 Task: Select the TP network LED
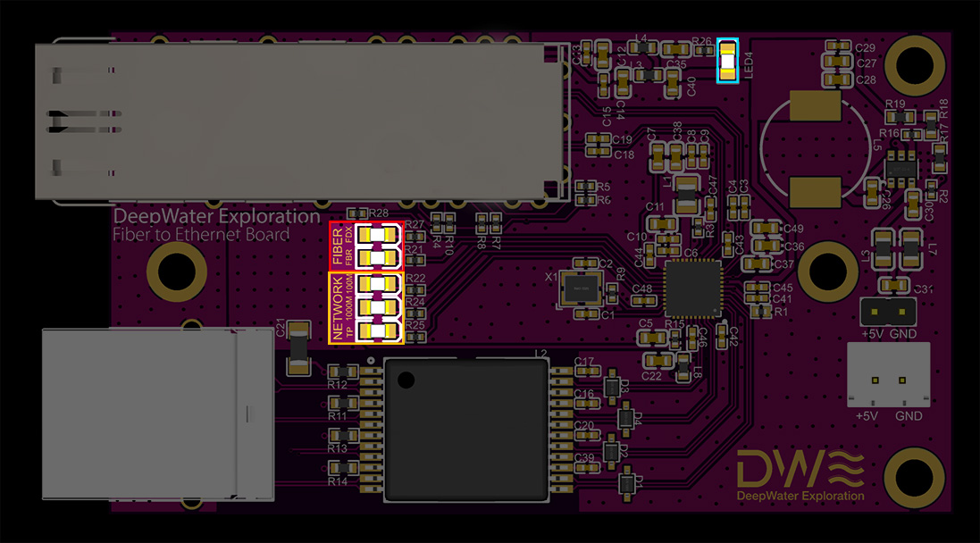point(378,330)
